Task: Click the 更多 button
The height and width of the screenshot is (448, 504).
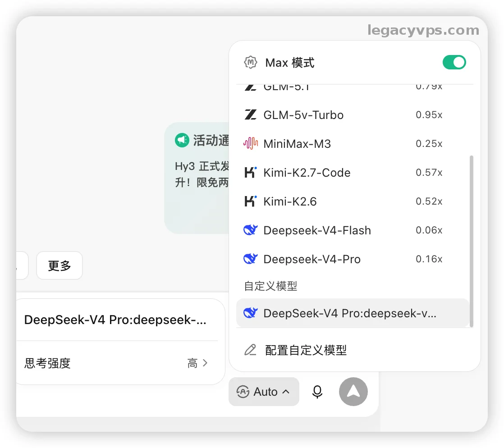Action: (60, 266)
